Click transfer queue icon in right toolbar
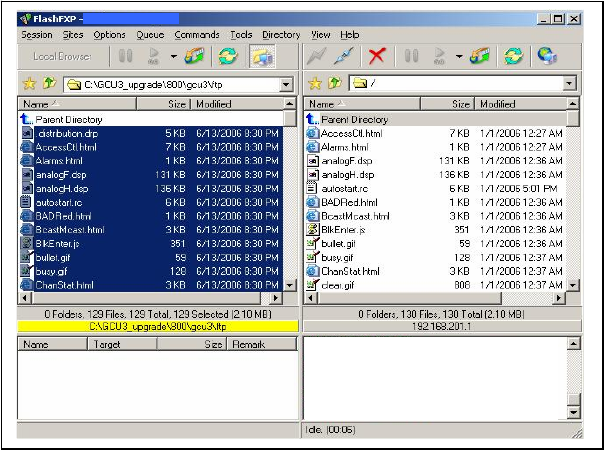 (480, 56)
